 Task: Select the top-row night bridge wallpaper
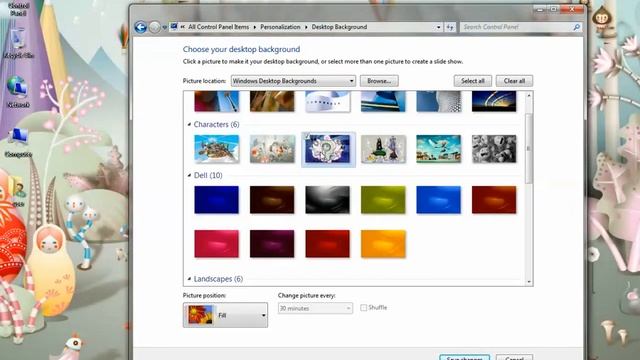point(494,101)
